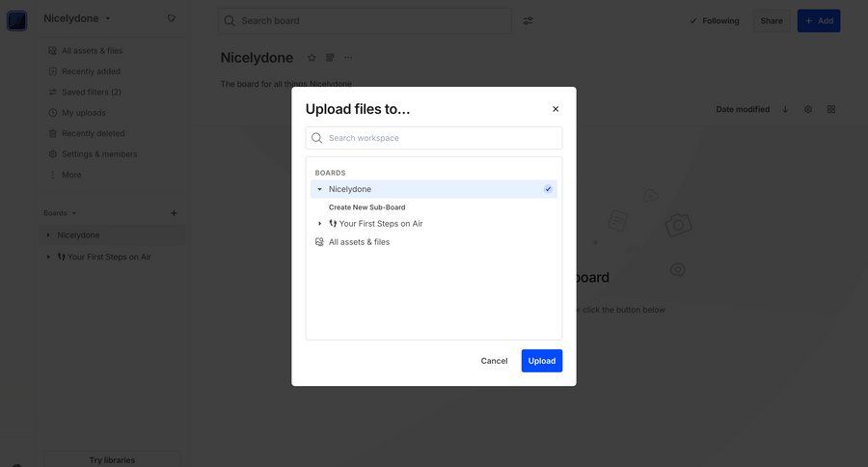Click the All assets icon in dialog
Image resolution: width=868 pixels, height=467 pixels.
319,242
